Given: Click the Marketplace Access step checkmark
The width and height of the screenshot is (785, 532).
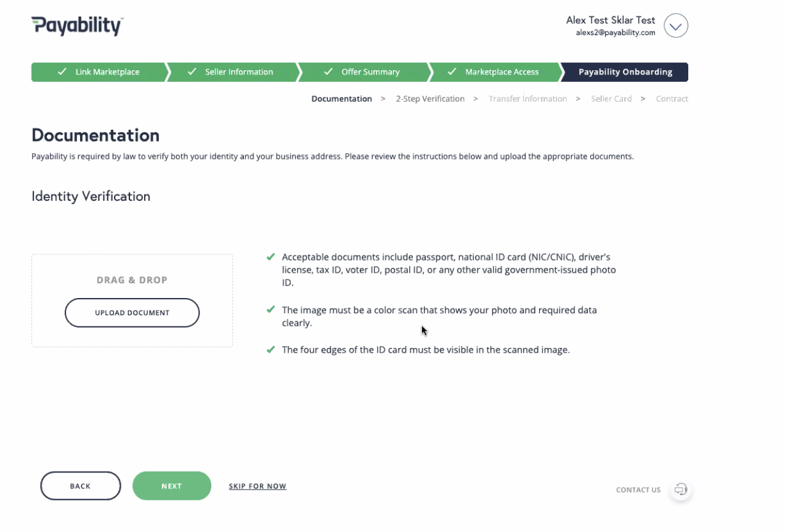Looking at the screenshot, I should pyautogui.click(x=452, y=72).
